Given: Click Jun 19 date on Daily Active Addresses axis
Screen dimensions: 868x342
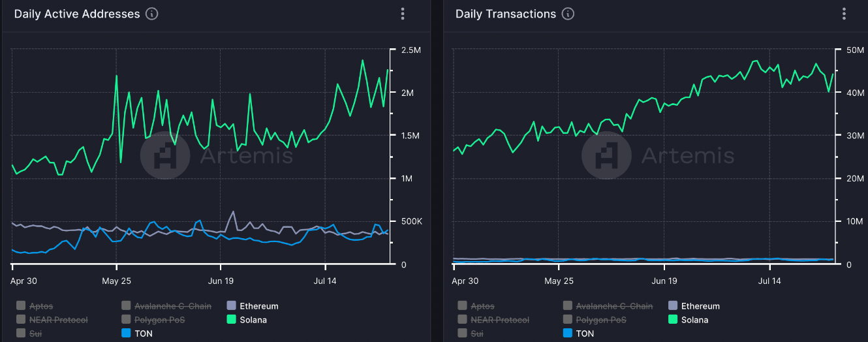Looking at the screenshot, I should click(221, 281).
